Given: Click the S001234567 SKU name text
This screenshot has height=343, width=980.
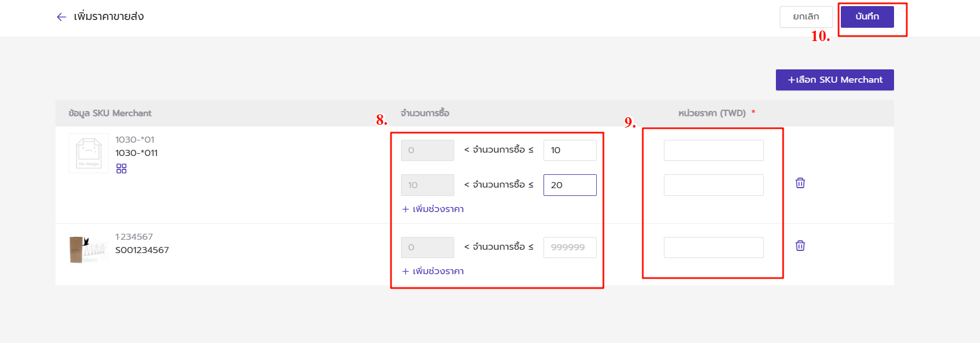Looking at the screenshot, I should coord(142,250).
